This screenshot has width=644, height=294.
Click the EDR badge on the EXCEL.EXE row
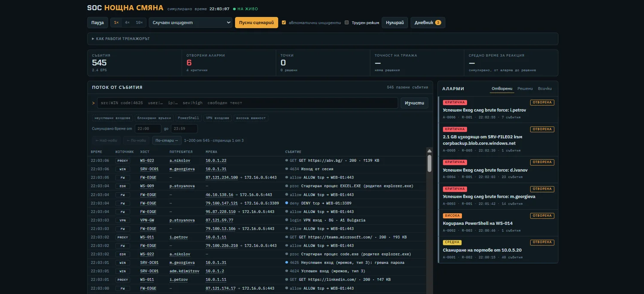click(123, 186)
